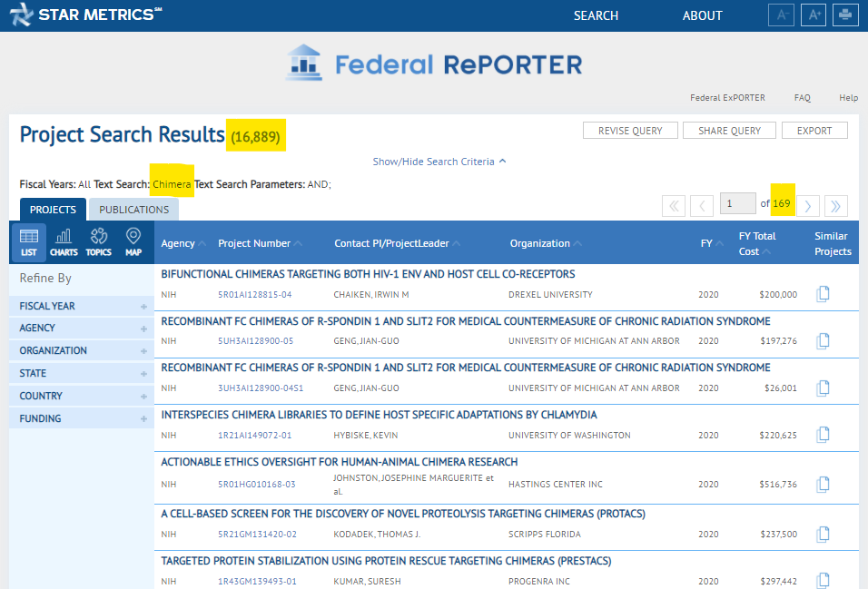Open similar projects for 1R43GM139493-01
The width and height of the screenshot is (868, 589).
coord(823,581)
